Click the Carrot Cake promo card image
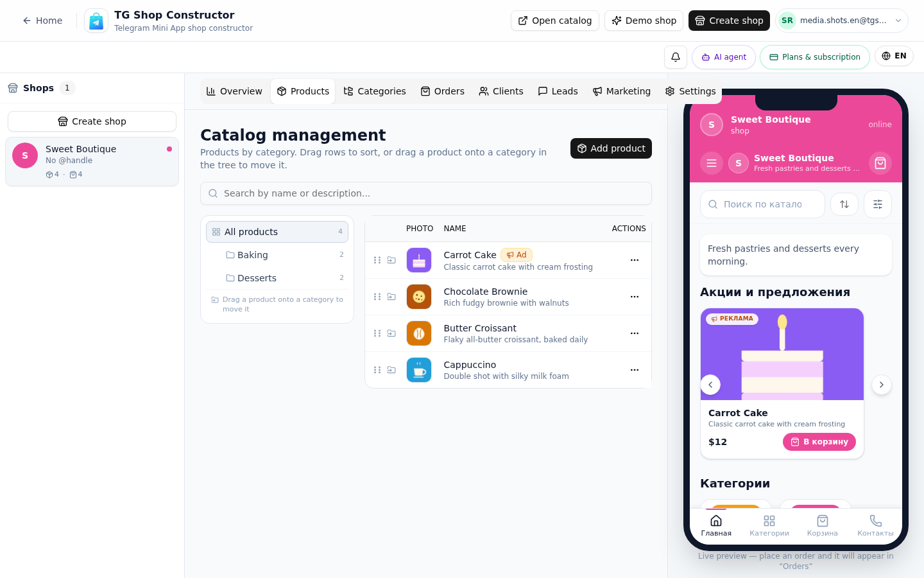The height and width of the screenshot is (578, 924). pyautogui.click(x=782, y=355)
